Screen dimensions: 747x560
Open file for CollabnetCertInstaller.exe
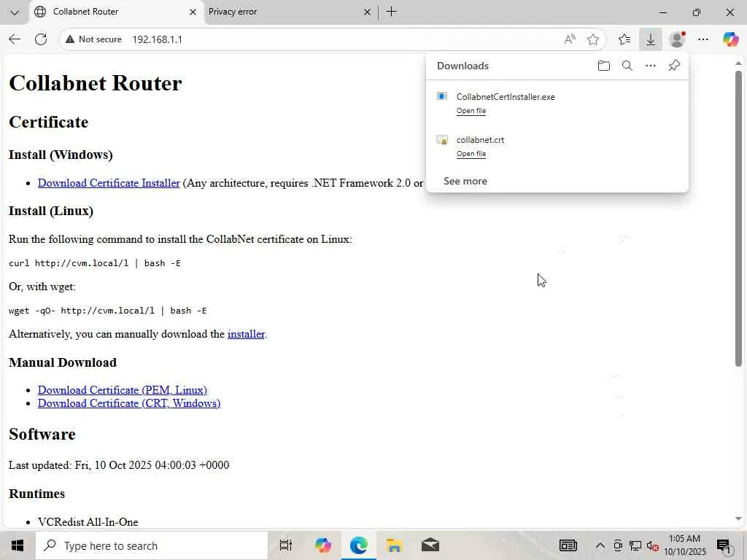pyautogui.click(x=471, y=111)
